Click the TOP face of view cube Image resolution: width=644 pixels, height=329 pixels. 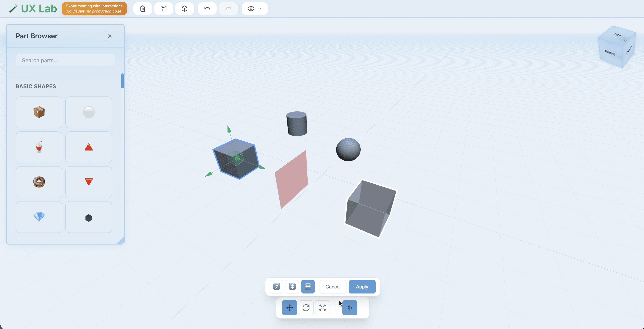pos(617,35)
